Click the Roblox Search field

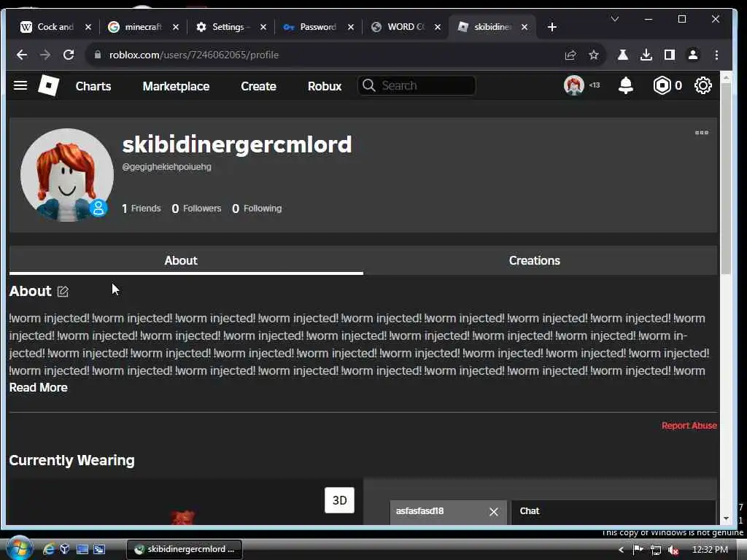coord(417,86)
